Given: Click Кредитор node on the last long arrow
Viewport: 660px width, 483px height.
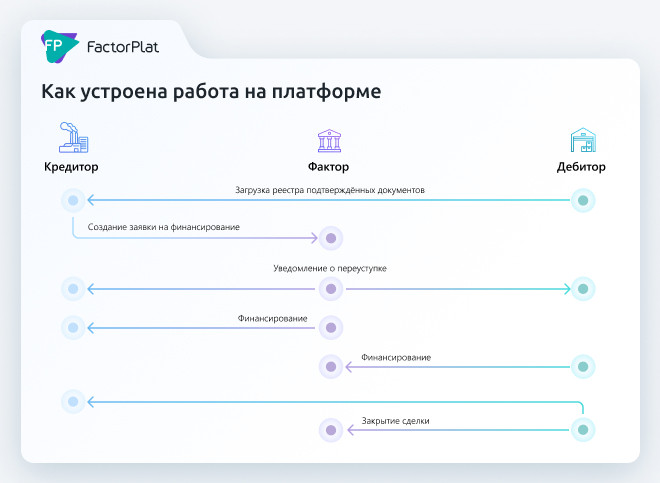Looking at the screenshot, I should (x=73, y=402).
